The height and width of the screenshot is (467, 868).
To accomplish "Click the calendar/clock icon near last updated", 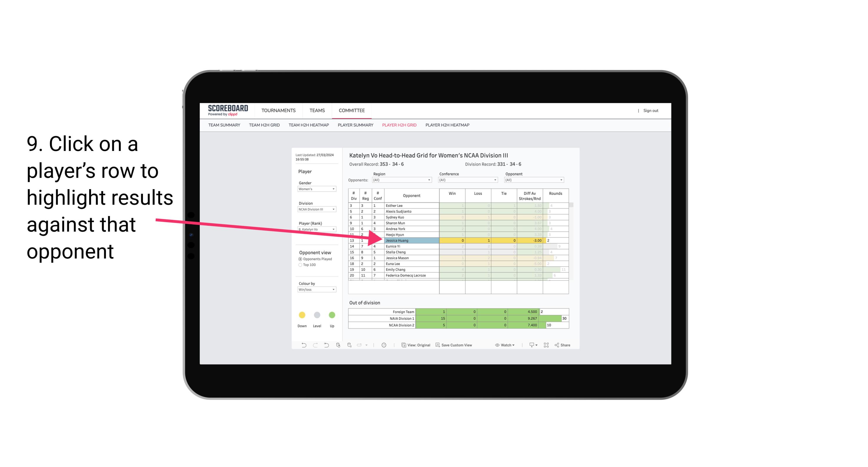I will point(384,345).
